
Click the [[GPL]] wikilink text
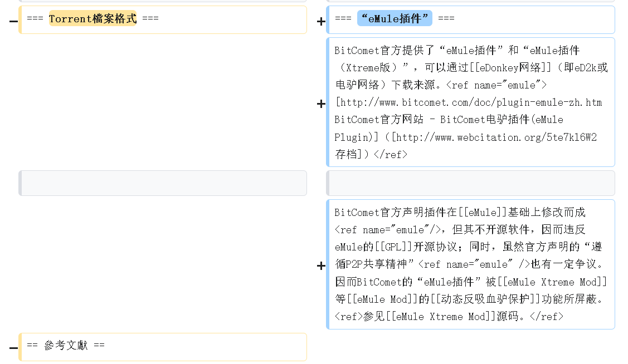click(x=390, y=247)
